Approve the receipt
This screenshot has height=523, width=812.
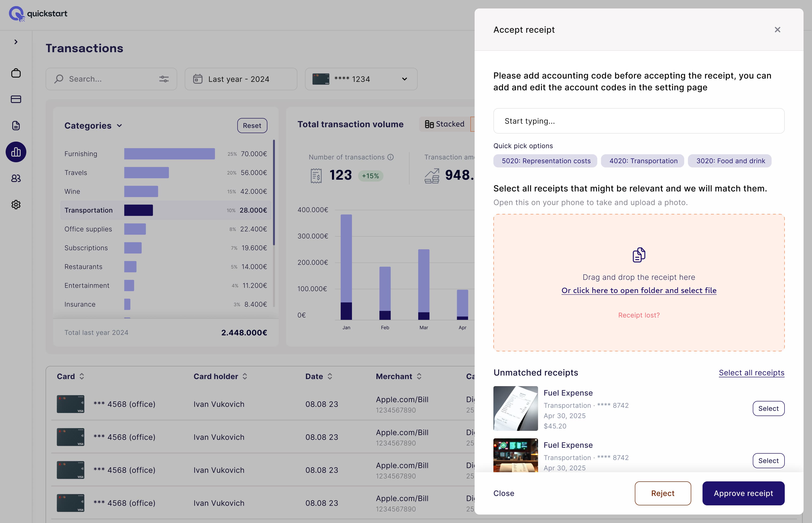tap(743, 493)
